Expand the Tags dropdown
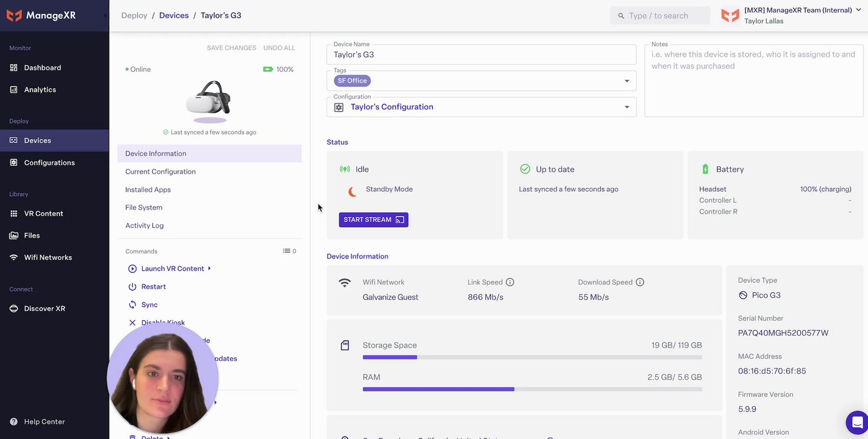 click(626, 81)
